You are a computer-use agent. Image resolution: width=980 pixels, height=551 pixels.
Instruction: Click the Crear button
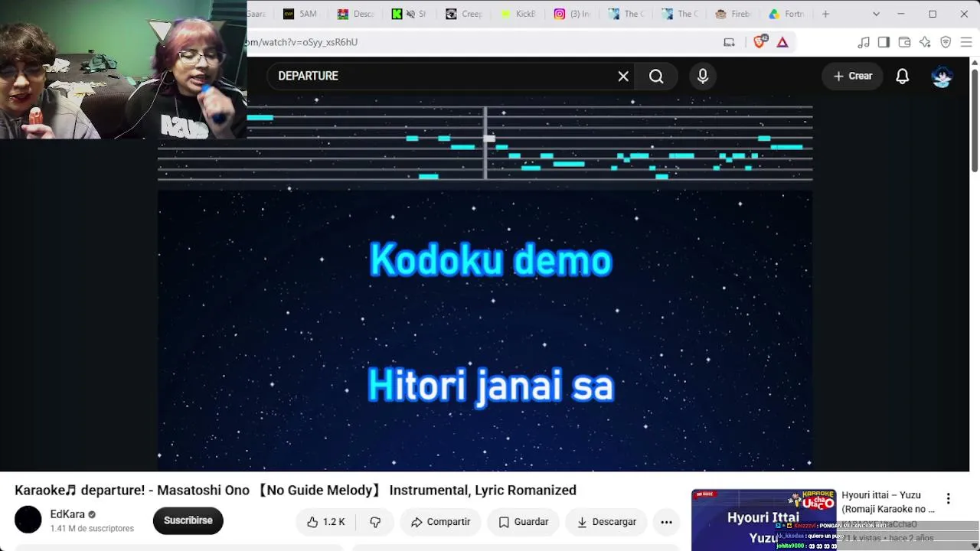point(853,76)
